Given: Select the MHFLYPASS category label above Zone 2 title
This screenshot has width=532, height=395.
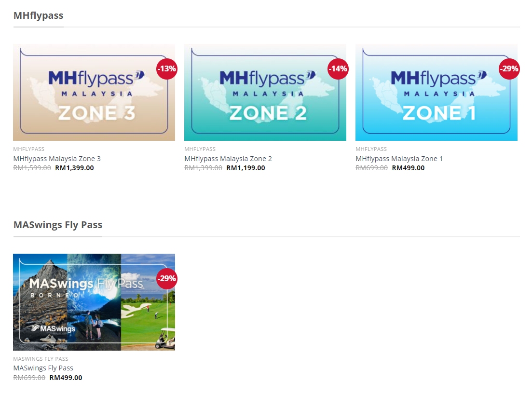Looking at the screenshot, I should (200, 149).
